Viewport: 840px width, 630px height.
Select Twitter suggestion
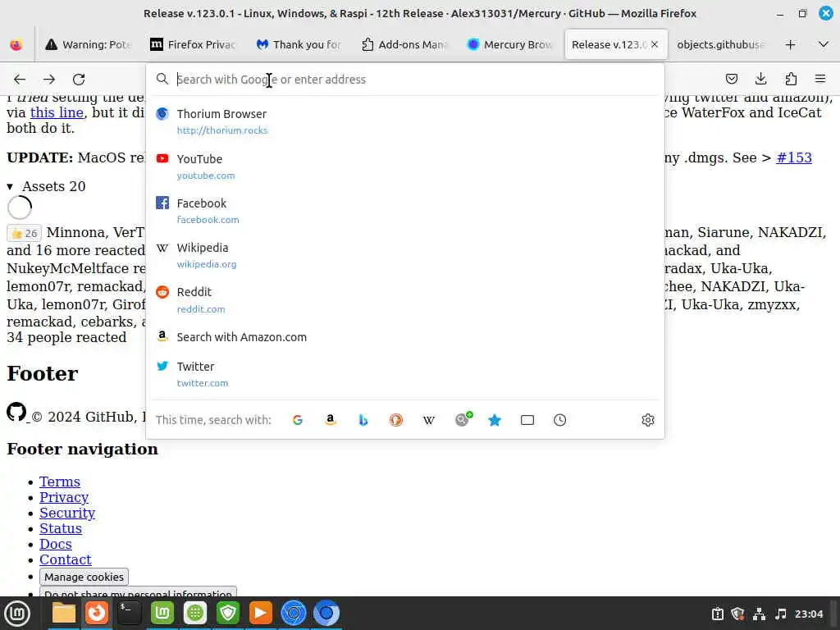point(405,374)
